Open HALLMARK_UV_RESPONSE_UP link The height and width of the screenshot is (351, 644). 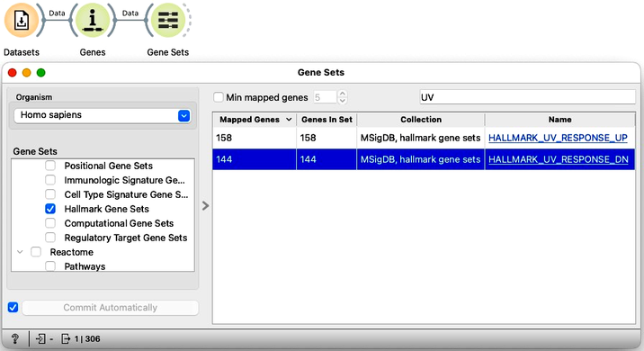point(558,138)
